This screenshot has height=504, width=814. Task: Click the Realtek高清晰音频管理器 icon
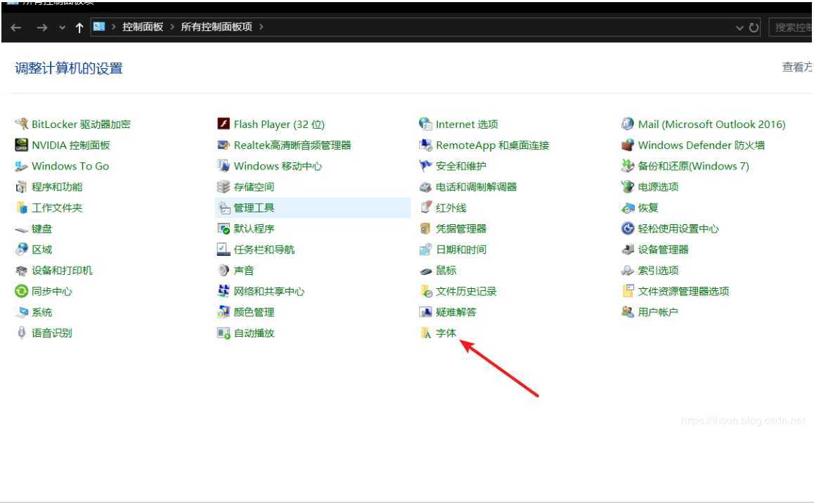pyautogui.click(x=224, y=145)
